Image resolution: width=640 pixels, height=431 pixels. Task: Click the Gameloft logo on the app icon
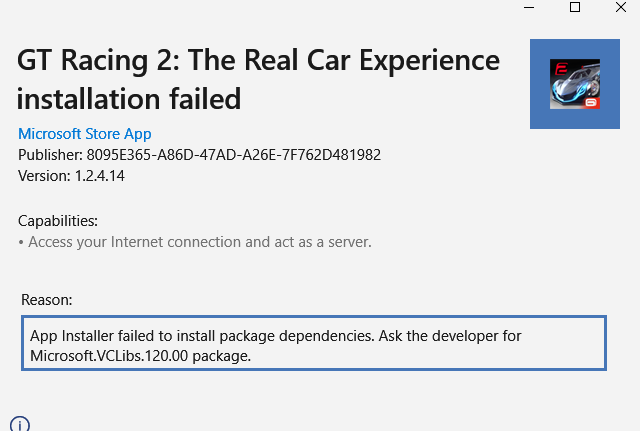591,103
